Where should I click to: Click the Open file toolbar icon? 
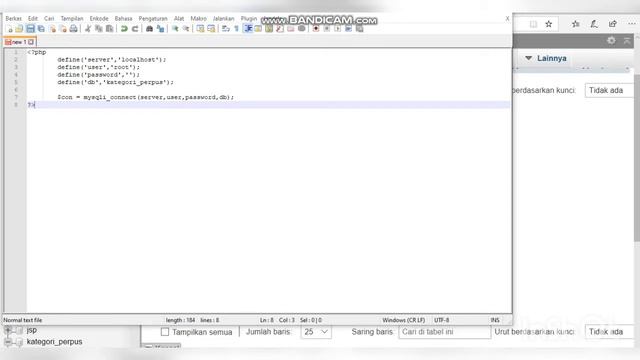(19, 29)
